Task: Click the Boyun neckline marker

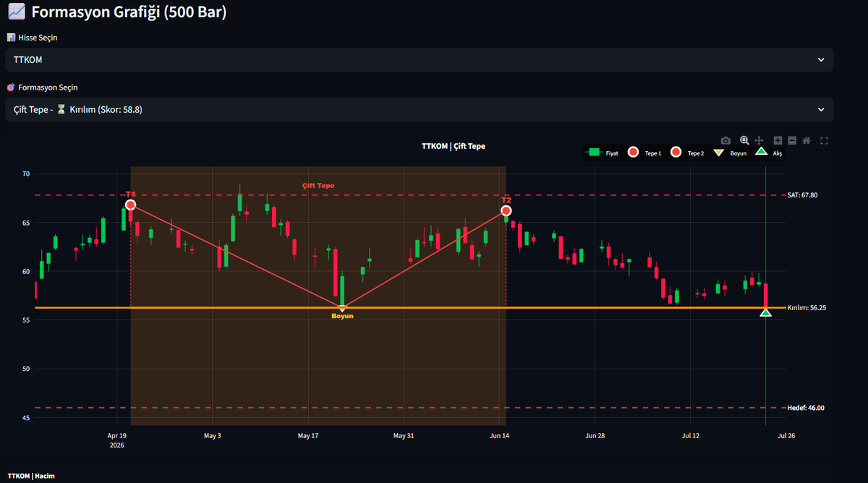Action: [x=342, y=309]
